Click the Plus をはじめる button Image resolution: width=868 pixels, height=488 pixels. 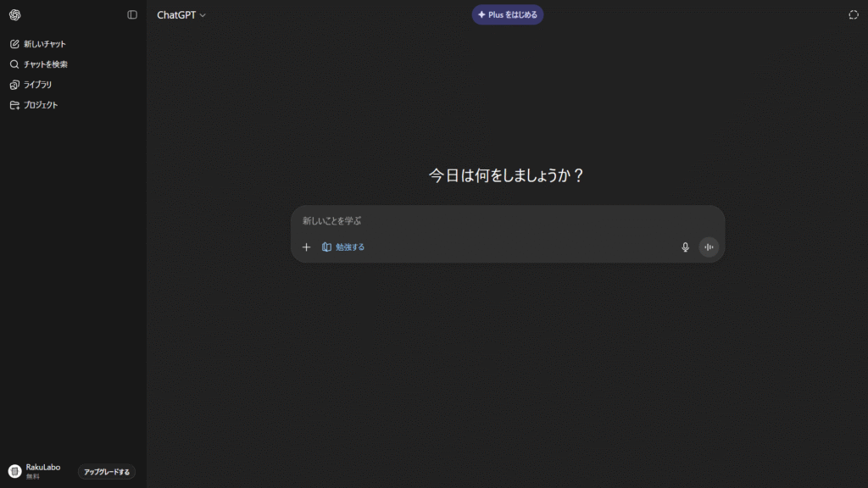point(508,15)
